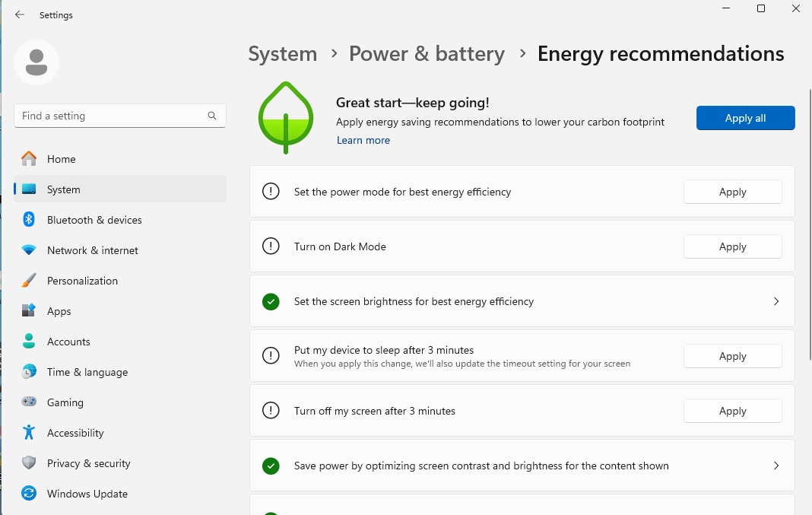The image size is (812, 515).
Task: Click green checkmark beside screen brightness recommendation
Action: 271,301
